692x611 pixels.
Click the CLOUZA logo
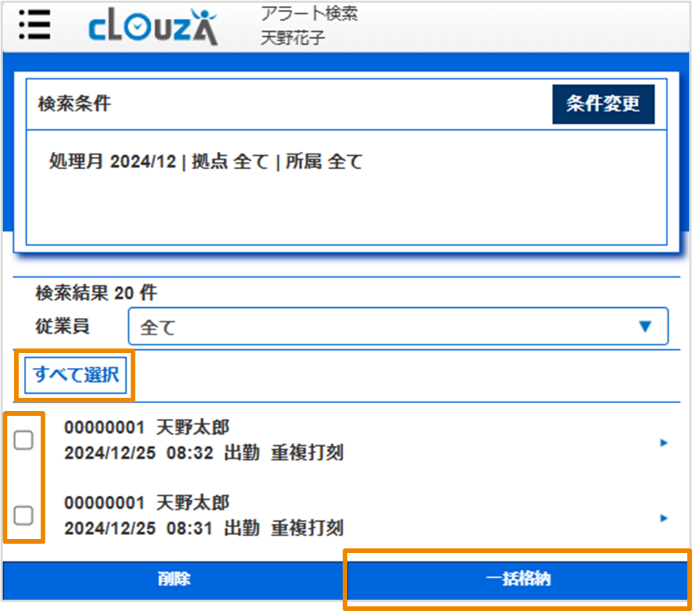[151, 27]
